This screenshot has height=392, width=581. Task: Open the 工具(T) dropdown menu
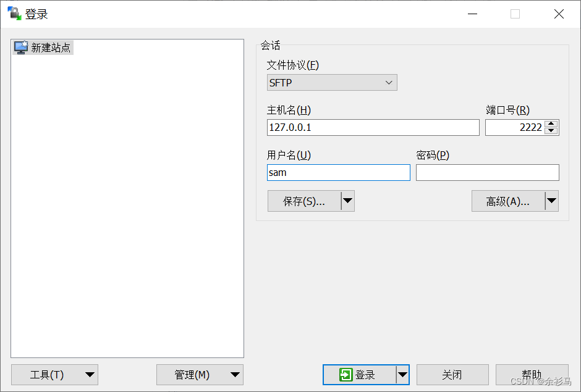point(54,375)
